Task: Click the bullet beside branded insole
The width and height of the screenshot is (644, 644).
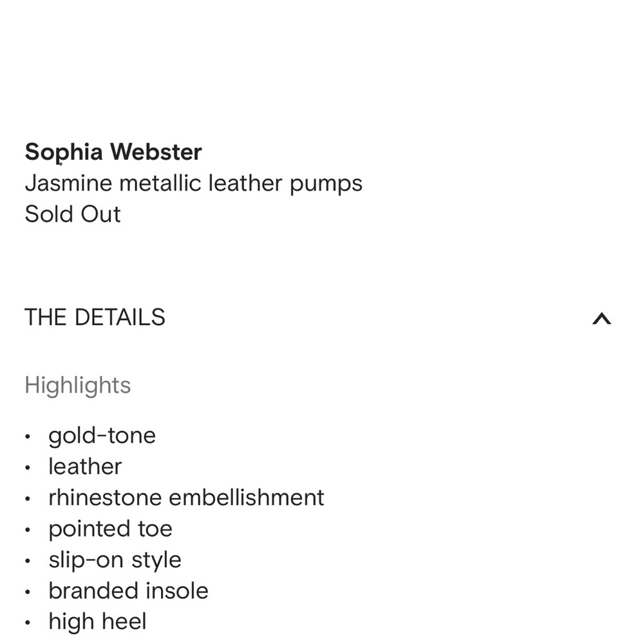Action: (28, 592)
